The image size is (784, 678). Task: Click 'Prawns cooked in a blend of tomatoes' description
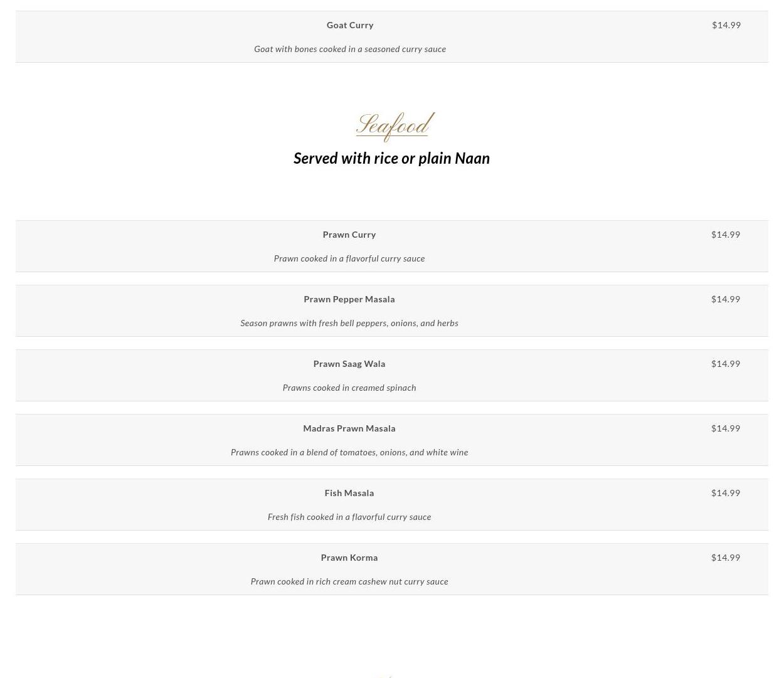349,452
